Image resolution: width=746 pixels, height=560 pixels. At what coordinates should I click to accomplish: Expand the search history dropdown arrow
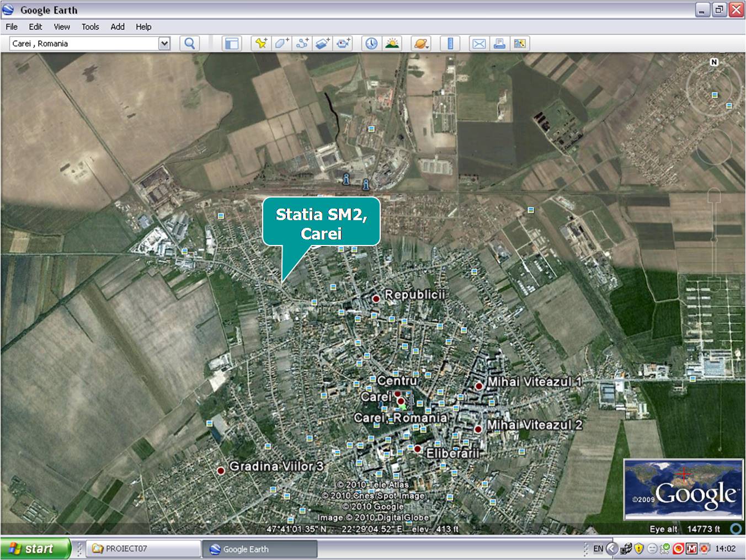(164, 44)
